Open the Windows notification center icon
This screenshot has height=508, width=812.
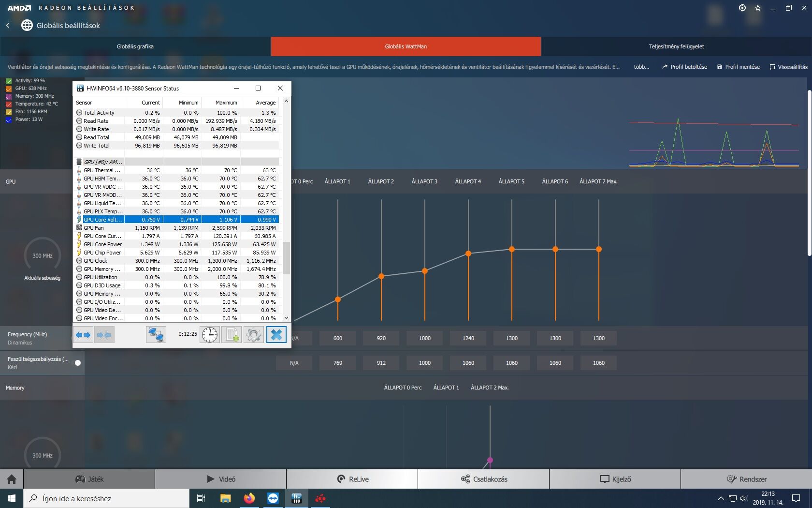[796, 498]
